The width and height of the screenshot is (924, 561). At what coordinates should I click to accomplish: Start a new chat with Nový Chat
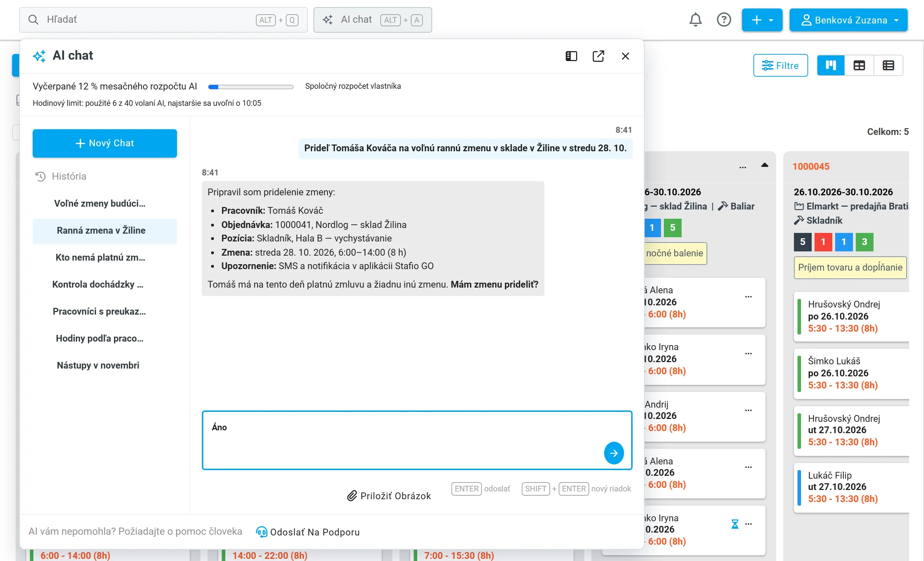pyautogui.click(x=104, y=143)
